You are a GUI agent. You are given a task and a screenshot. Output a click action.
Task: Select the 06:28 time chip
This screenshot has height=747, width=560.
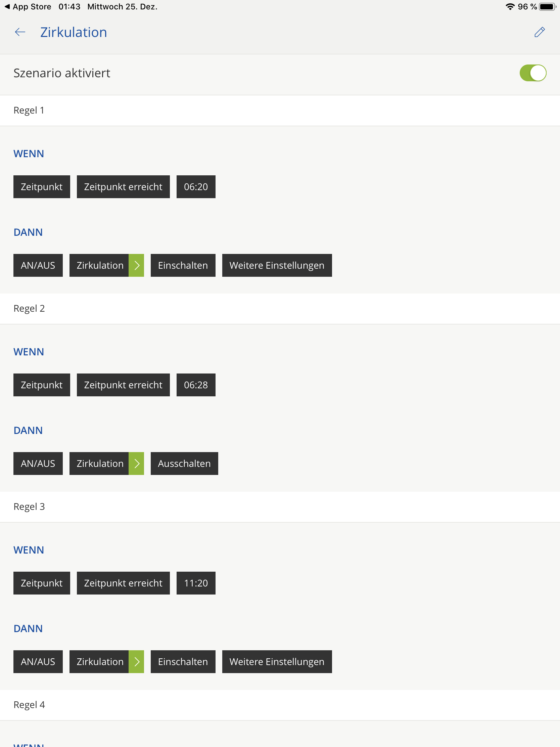(x=196, y=385)
